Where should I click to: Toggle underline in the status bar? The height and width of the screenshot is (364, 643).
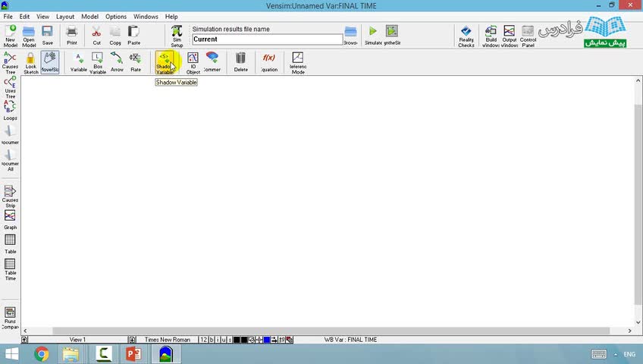tap(224, 340)
